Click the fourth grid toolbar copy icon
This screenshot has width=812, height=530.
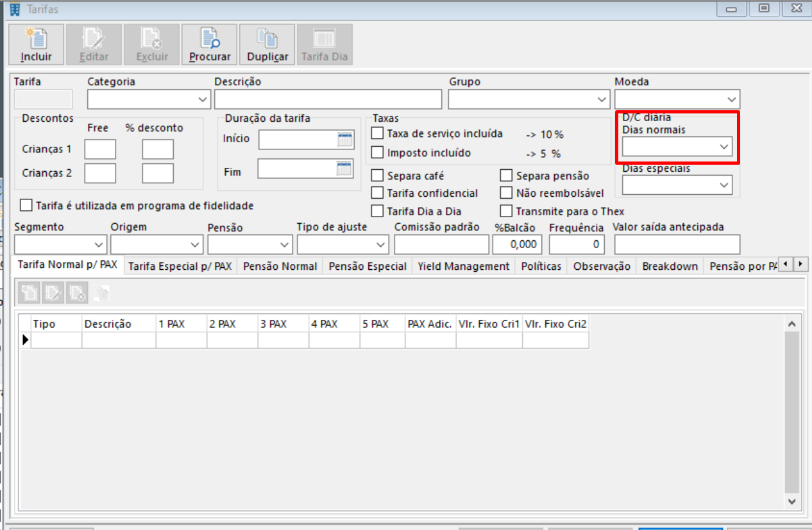pos(102,294)
